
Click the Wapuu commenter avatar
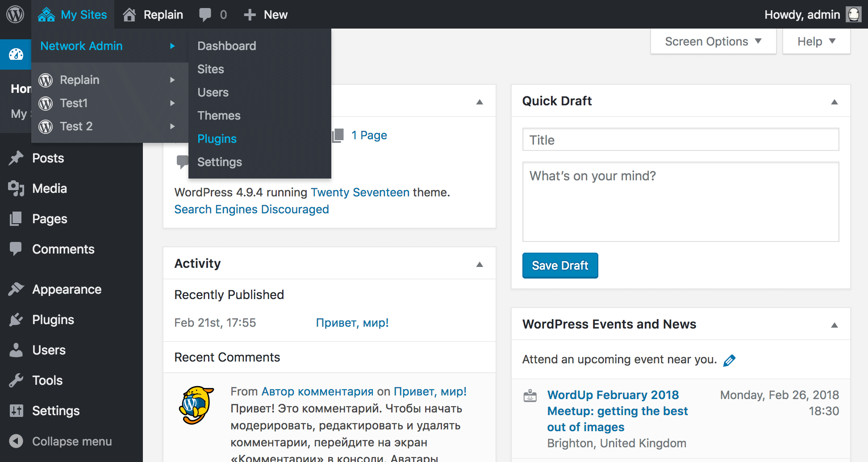196,405
